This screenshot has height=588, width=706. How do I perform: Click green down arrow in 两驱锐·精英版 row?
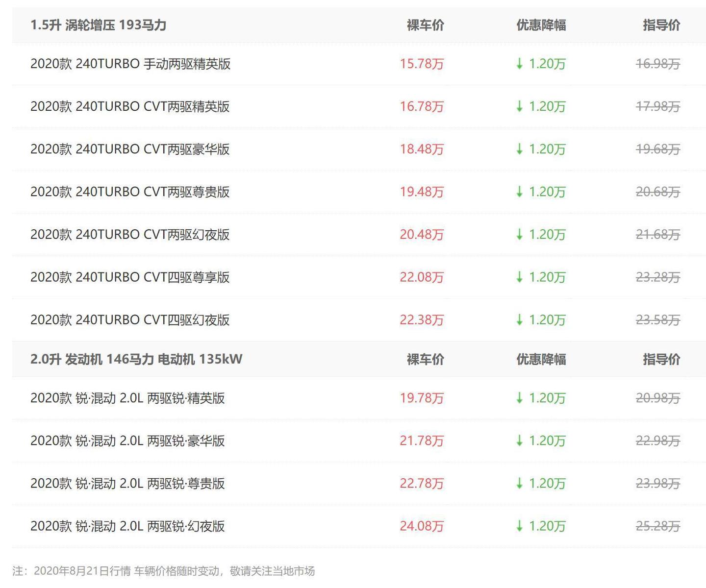(520, 398)
